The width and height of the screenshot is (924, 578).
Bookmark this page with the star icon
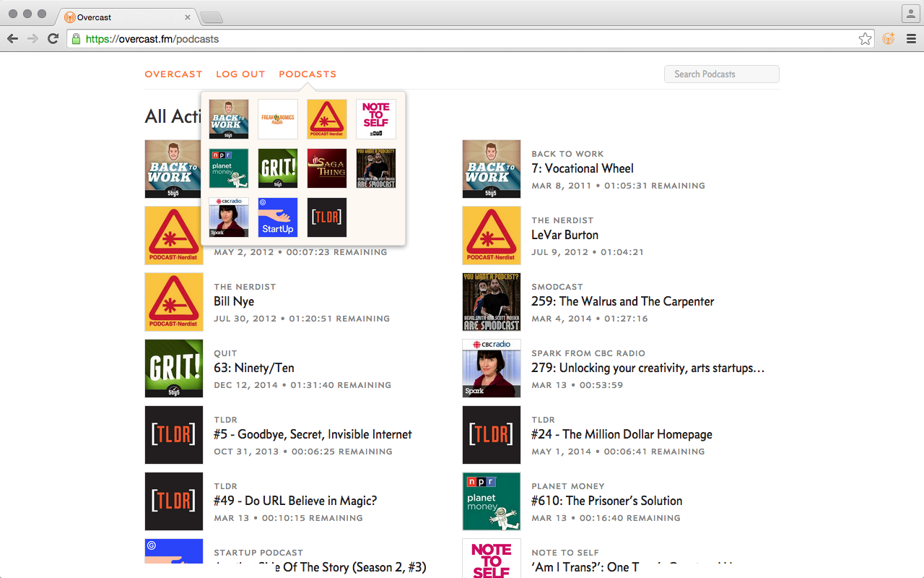tap(865, 39)
